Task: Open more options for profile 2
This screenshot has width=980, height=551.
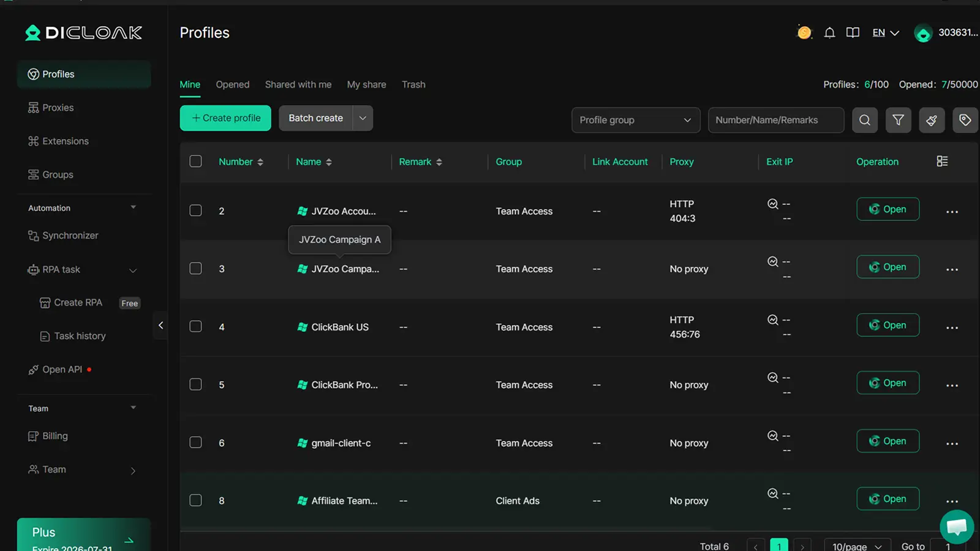Action: coord(952,212)
